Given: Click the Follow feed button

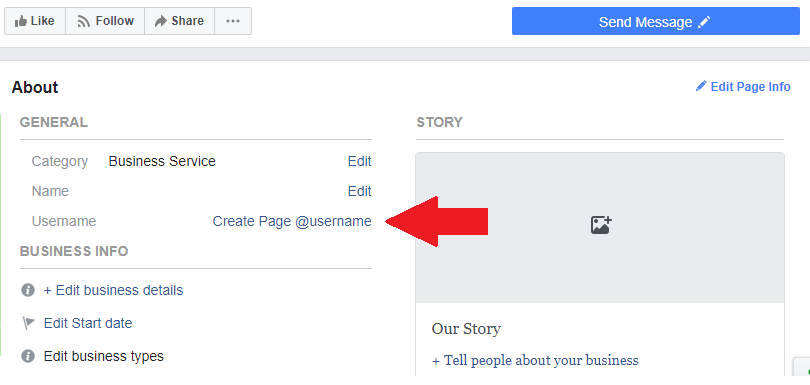Looking at the screenshot, I should (105, 21).
